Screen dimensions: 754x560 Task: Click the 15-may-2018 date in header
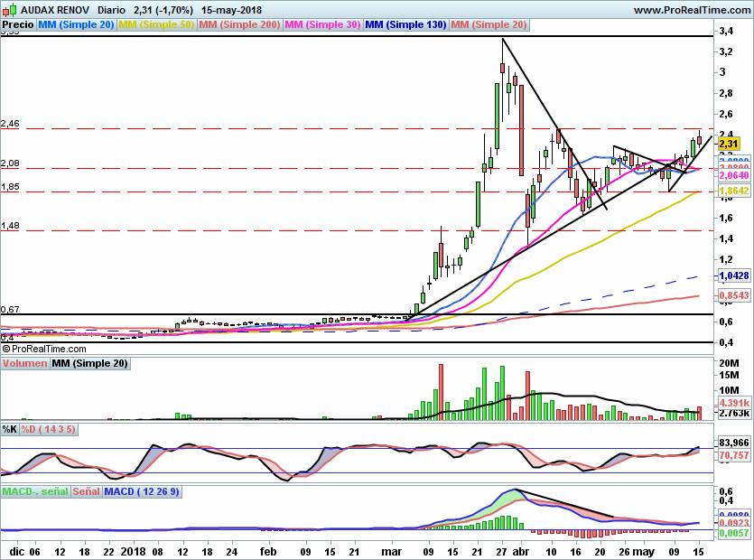[x=232, y=10]
